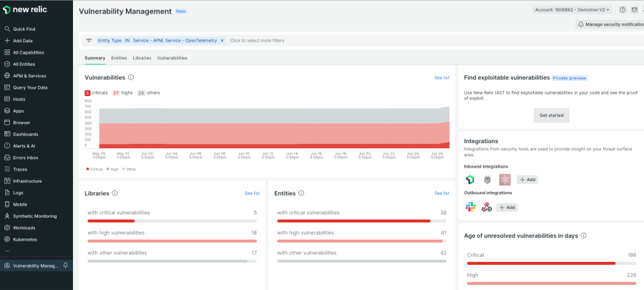Click the New Relic inbound integration icon
Image resolution: width=644 pixels, height=290 pixels.
[470, 180]
